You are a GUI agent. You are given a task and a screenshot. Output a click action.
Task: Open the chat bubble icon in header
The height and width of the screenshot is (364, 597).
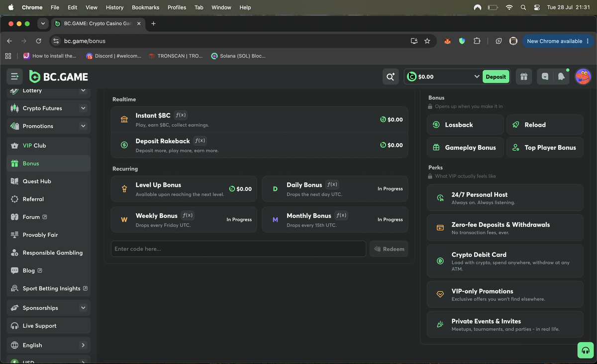545,77
